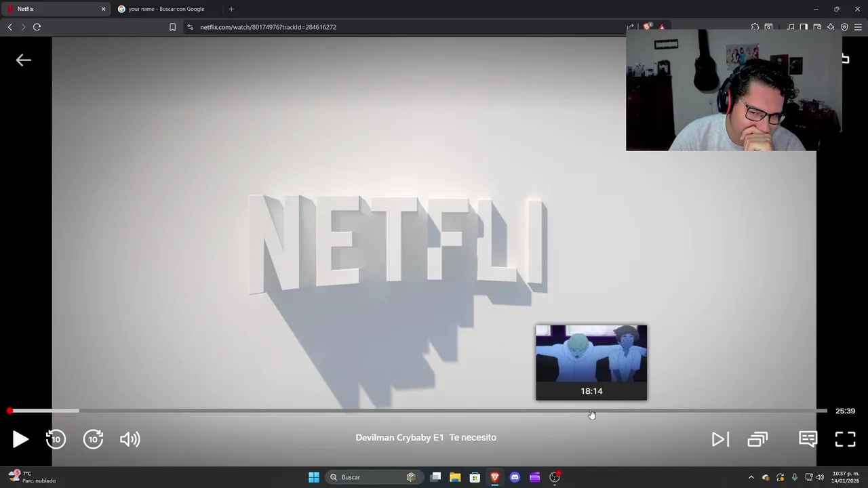Click the red playhead on the timeline
This screenshot has height=488, width=868.
point(9,411)
